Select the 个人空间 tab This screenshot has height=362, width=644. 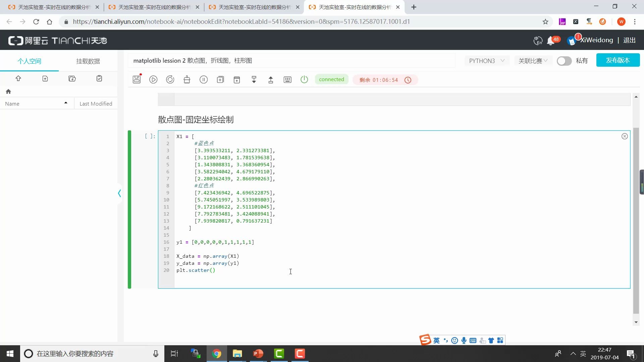point(29,61)
